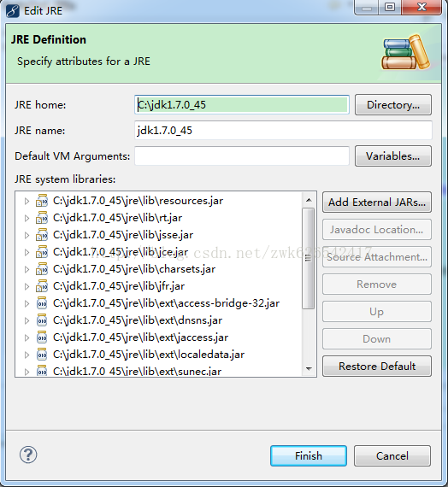Click the jar icon beside rt.jar
The width and height of the screenshot is (448, 487).
click(42, 218)
